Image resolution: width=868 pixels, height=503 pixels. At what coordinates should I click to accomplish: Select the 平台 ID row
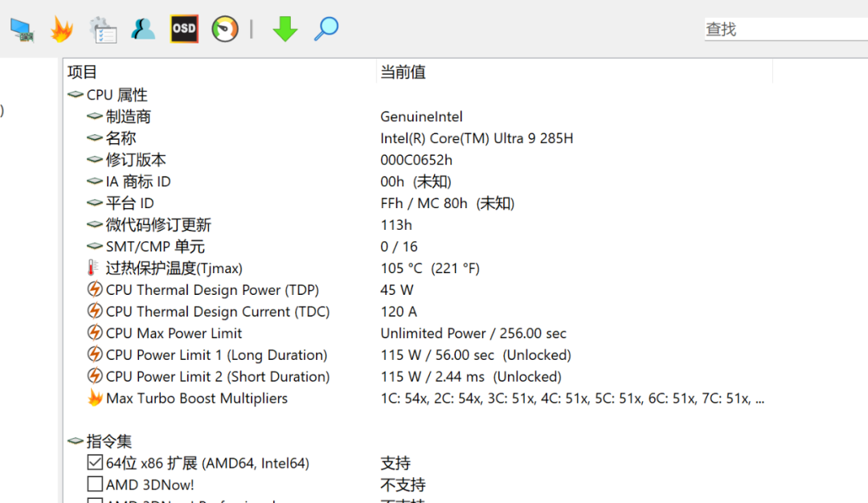coord(120,203)
